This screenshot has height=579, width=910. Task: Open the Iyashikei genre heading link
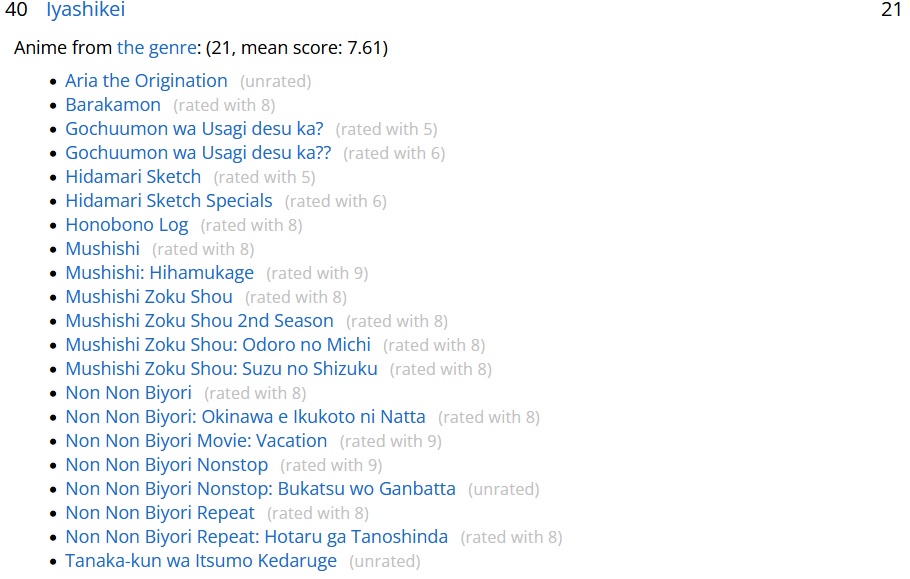[85, 10]
